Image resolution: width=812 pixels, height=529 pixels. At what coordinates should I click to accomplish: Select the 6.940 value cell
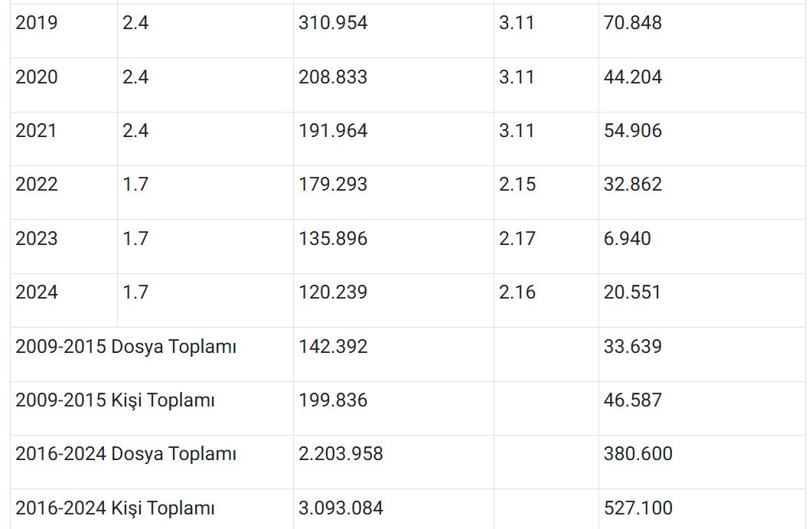pyautogui.click(x=628, y=239)
